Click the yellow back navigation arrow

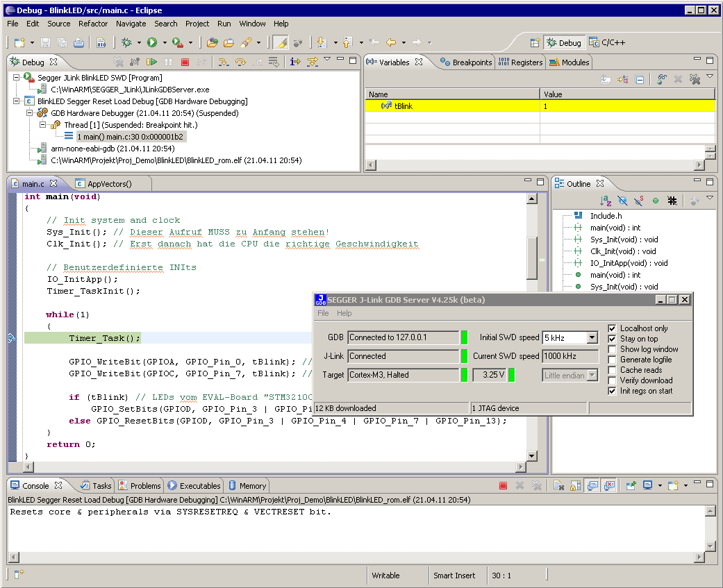point(391,42)
